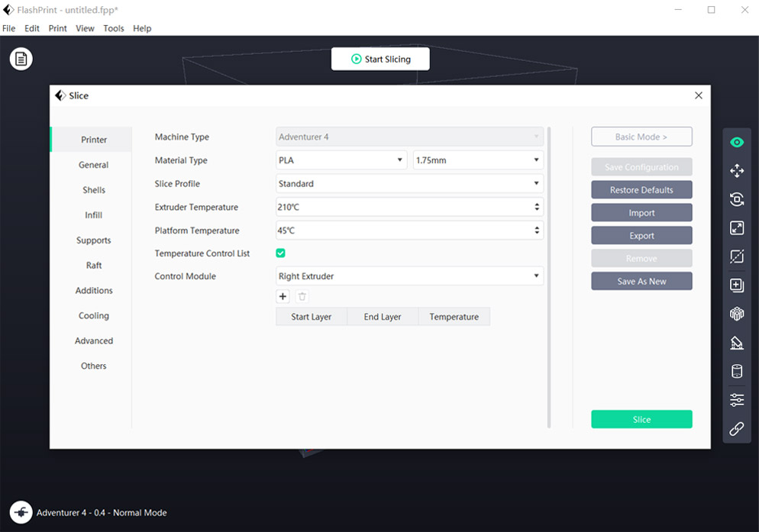Screen dimensions: 759x532
Task: Adjust the Extruder Temperature stepper arrows
Action: pyautogui.click(x=537, y=207)
